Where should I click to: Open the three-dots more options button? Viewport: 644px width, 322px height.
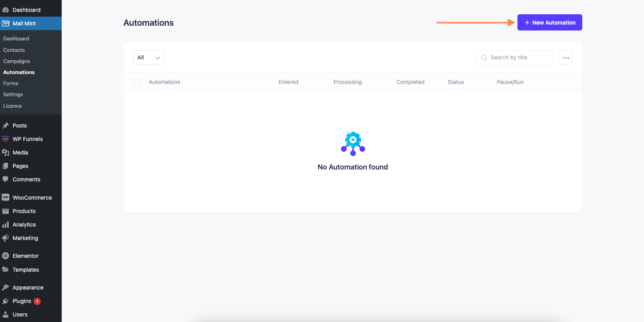click(x=566, y=57)
